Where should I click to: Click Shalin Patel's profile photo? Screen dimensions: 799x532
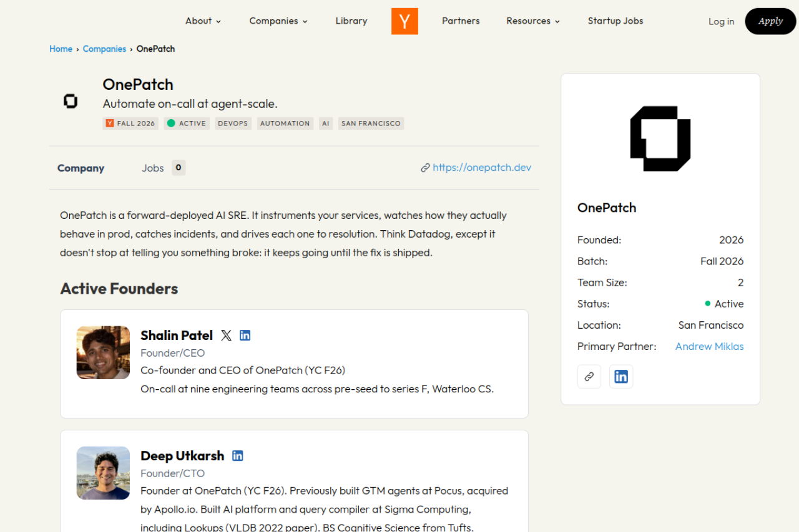pyautogui.click(x=103, y=352)
